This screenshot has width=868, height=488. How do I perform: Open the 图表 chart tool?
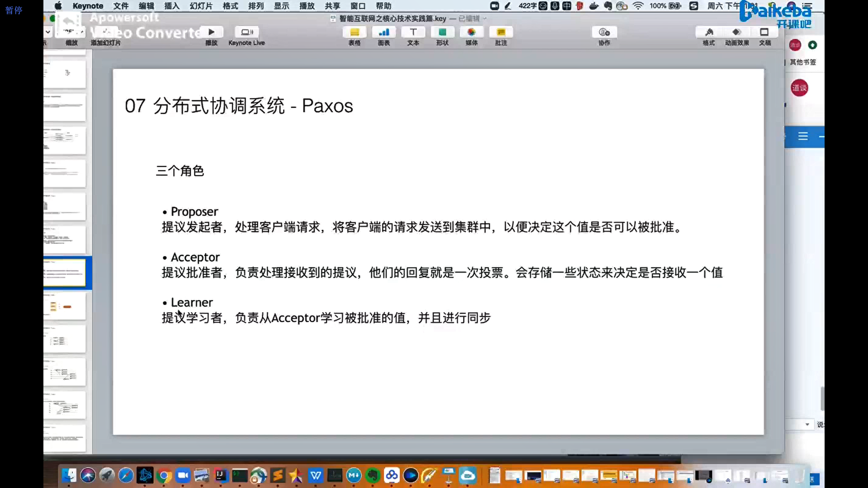(384, 33)
